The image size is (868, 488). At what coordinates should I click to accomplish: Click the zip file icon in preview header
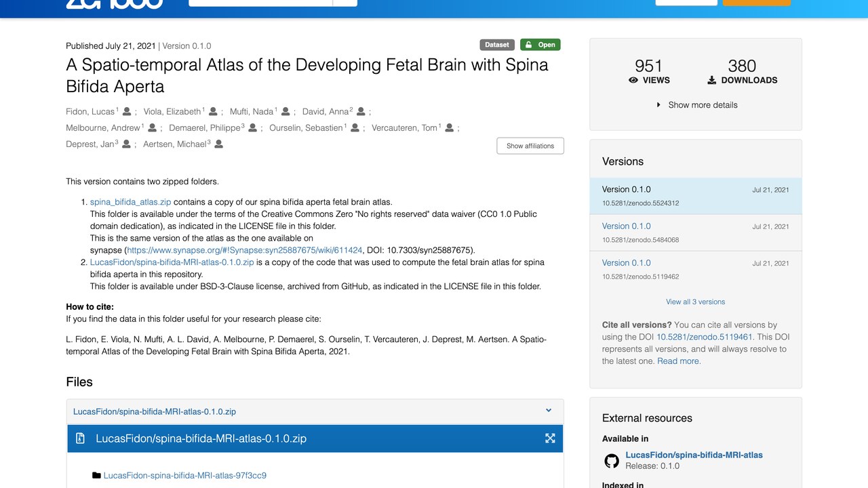point(80,439)
